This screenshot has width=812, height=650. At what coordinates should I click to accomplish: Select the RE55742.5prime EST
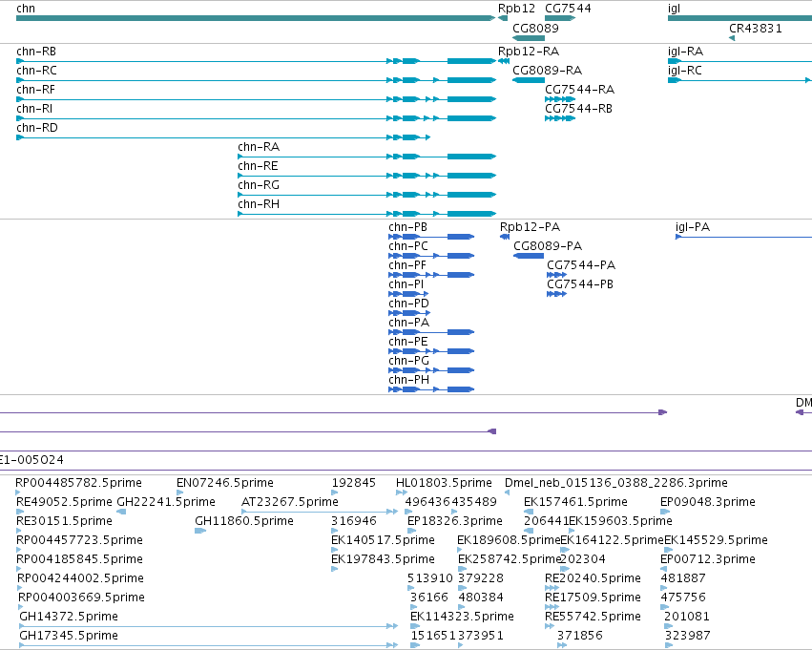[x=550, y=626]
